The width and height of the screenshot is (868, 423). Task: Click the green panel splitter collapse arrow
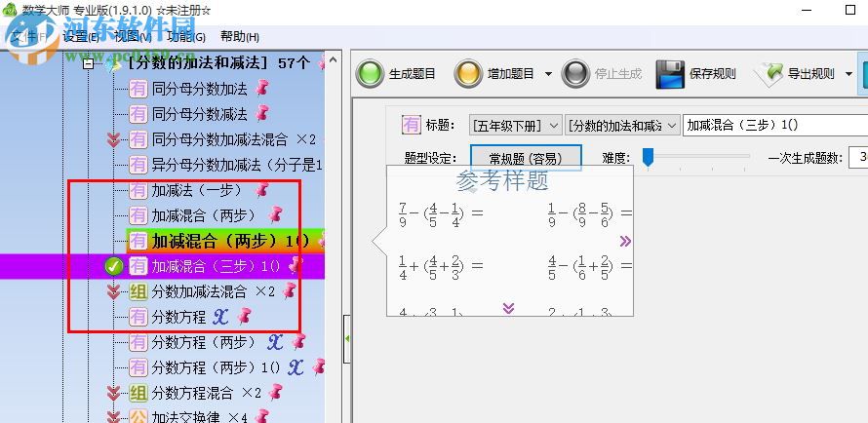click(x=347, y=338)
